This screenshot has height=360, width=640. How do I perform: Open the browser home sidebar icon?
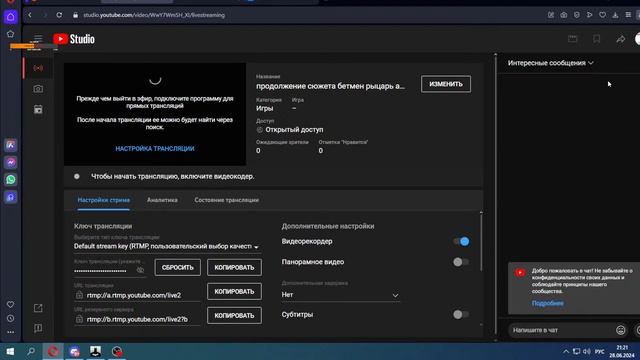click(x=11, y=17)
